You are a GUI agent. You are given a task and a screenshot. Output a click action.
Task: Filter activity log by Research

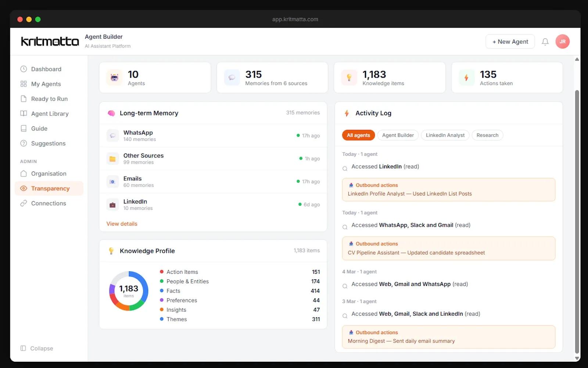487,135
